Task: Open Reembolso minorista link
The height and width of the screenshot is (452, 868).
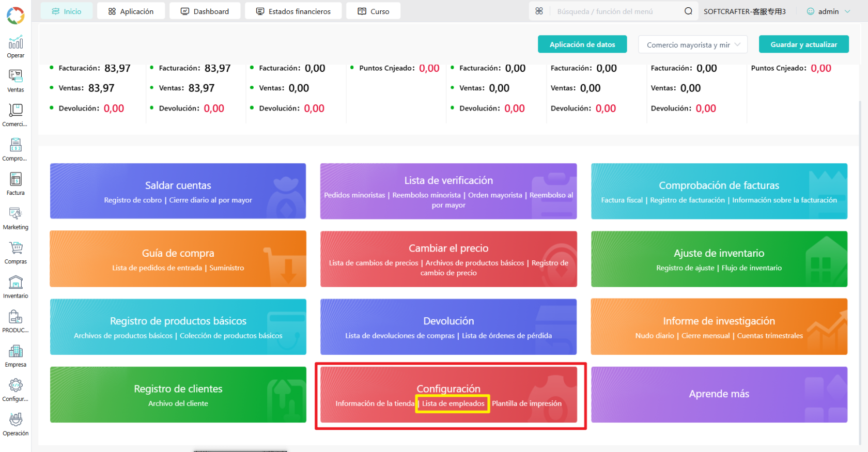Action: 426,195
